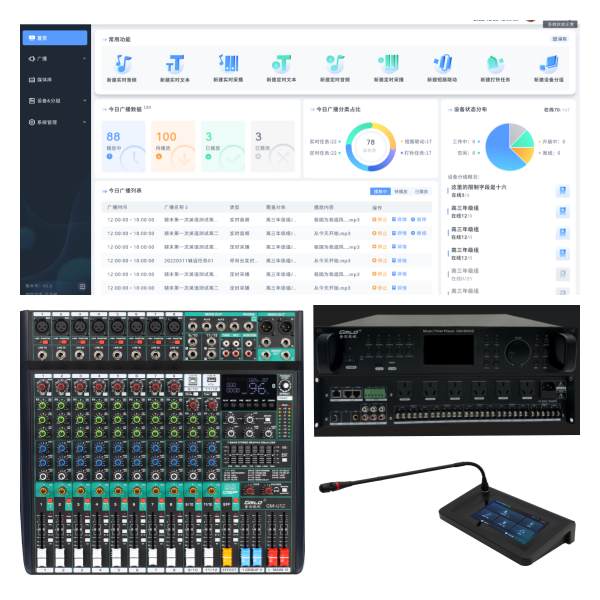600x600 pixels.
Task: Select the sixteen-character device group name
Action: [479, 187]
